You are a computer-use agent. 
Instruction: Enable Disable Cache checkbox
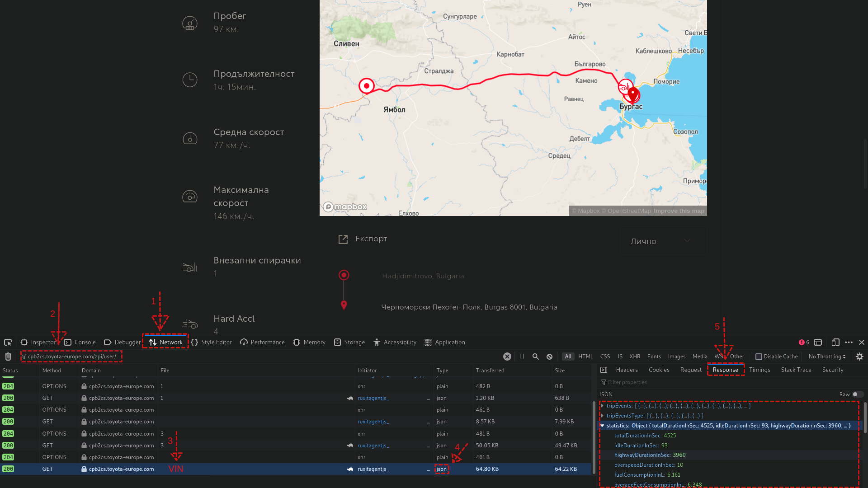[x=759, y=357]
